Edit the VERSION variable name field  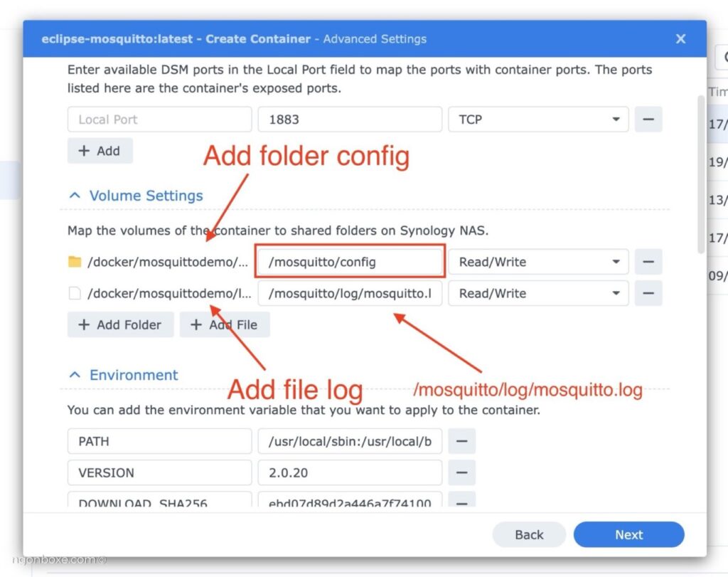click(x=160, y=472)
